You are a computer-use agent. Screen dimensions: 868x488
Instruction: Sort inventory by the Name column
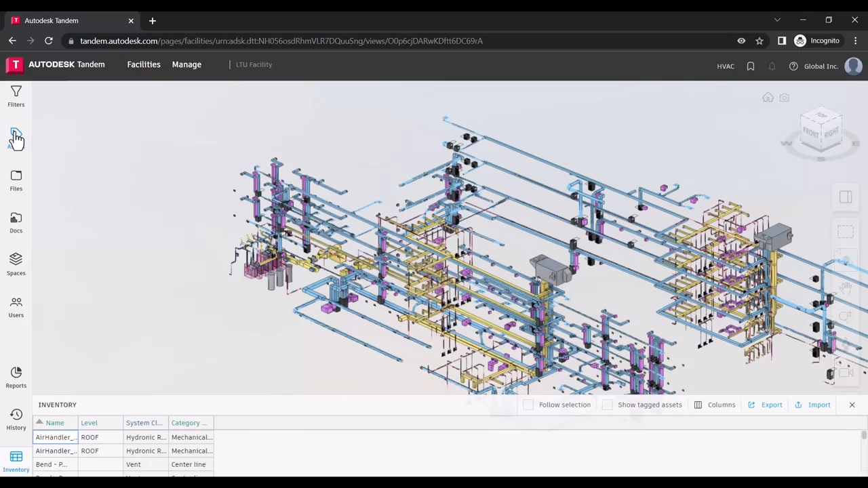click(x=55, y=423)
